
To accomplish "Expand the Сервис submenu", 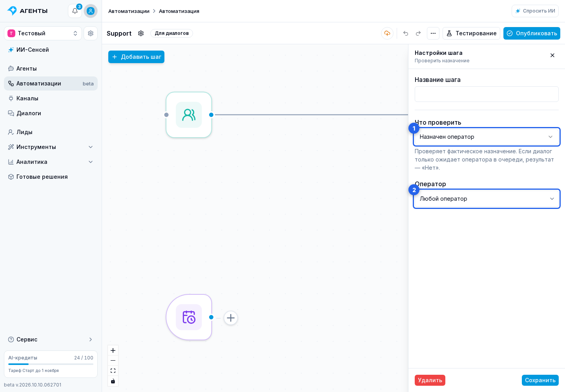I will click(x=51, y=339).
